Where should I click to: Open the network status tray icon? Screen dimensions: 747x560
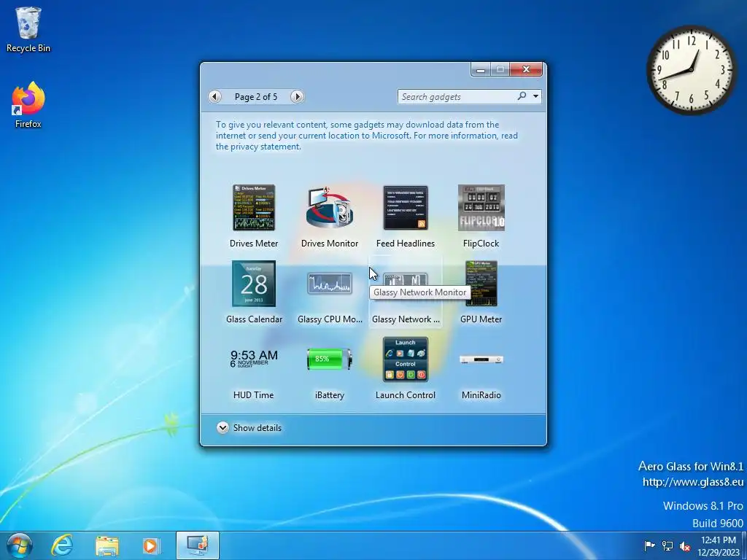[x=667, y=545]
